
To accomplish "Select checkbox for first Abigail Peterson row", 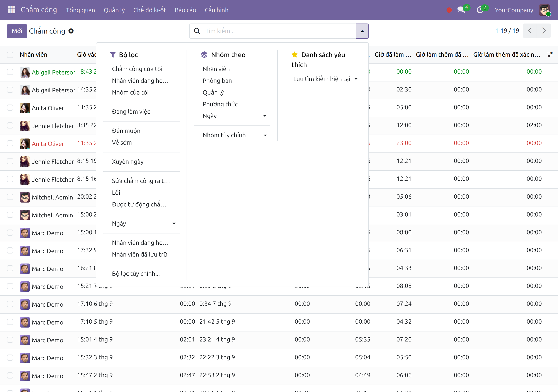I will pos(10,72).
